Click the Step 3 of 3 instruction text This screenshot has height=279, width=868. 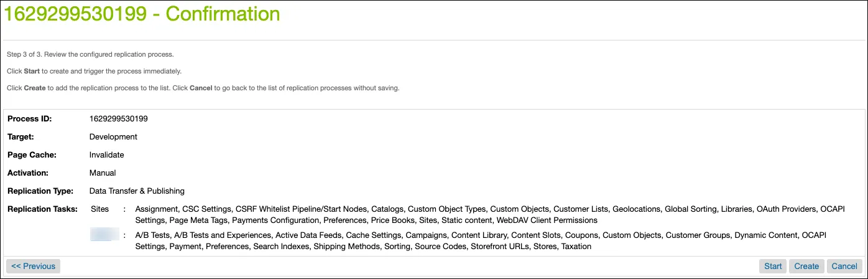click(90, 55)
